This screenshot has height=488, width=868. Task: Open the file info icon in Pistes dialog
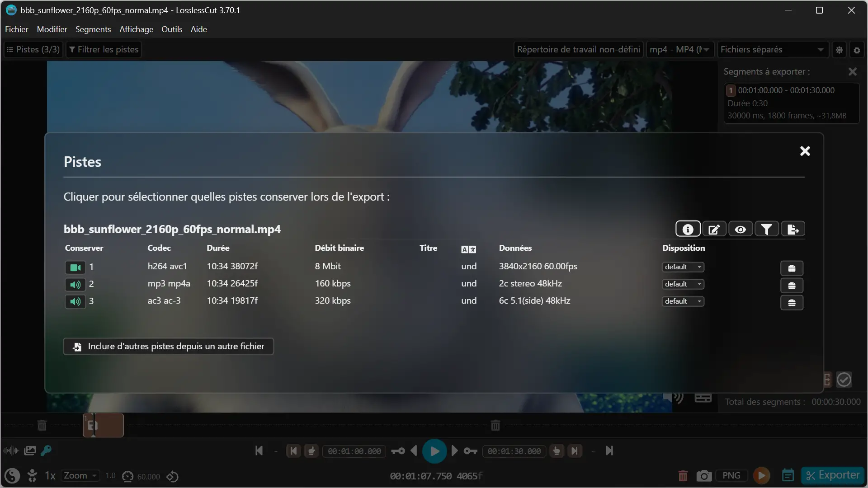pos(688,230)
